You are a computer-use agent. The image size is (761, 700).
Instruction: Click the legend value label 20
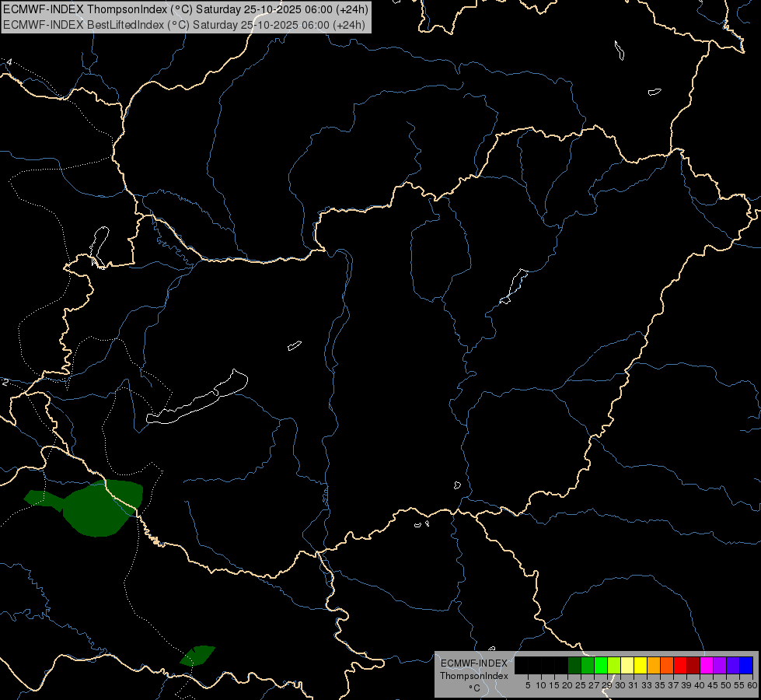(x=567, y=685)
